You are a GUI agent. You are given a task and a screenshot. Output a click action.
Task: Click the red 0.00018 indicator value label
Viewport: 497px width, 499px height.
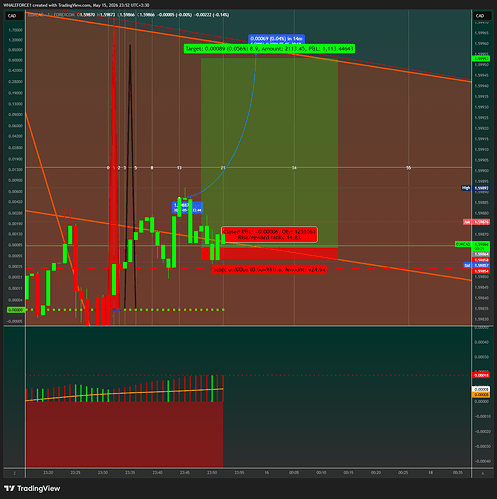[481, 375]
